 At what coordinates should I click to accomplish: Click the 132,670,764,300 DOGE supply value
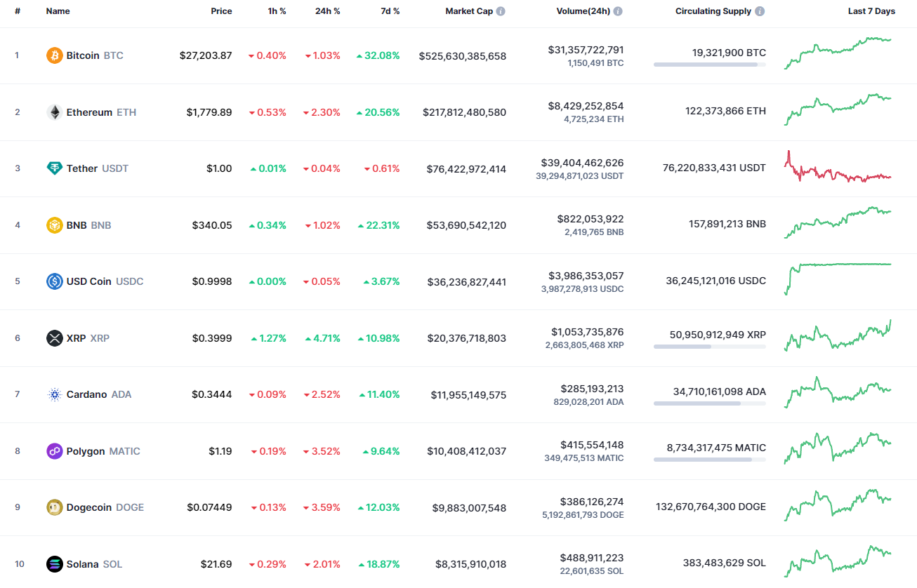[x=711, y=507]
